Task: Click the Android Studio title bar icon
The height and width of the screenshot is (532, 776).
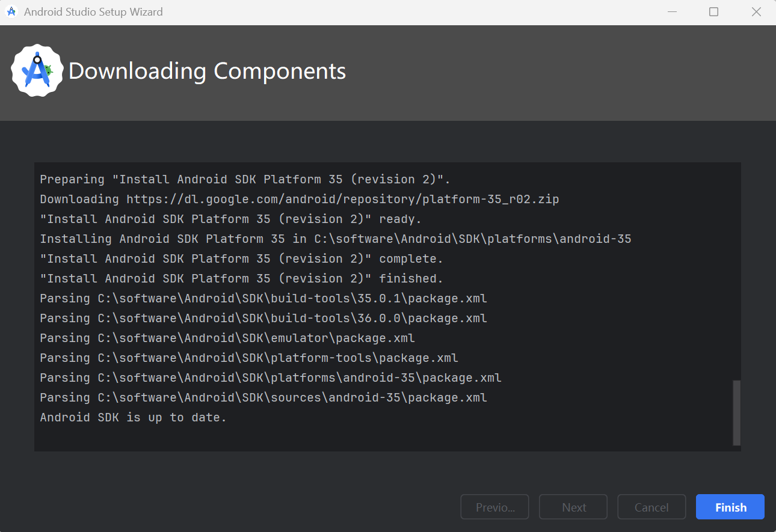Action: (x=11, y=11)
